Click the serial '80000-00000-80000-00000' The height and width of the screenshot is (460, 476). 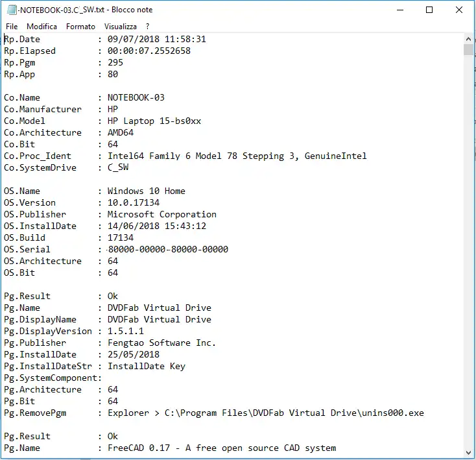pos(168,249)
